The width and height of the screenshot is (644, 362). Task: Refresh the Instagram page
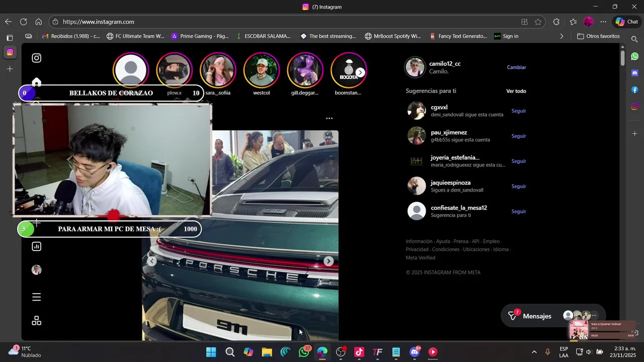click(23, 22)
